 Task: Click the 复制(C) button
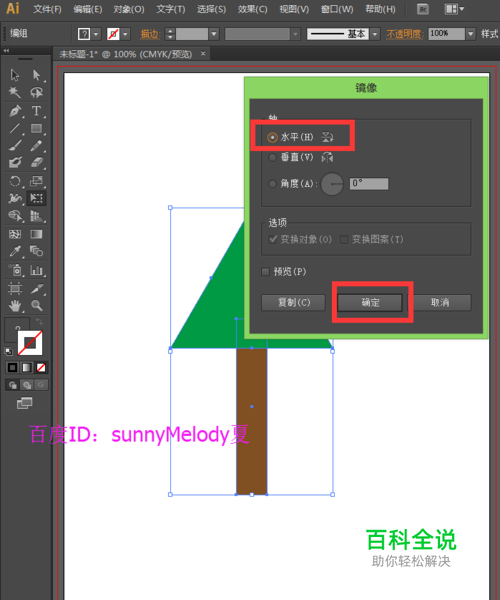click(293, 303)
